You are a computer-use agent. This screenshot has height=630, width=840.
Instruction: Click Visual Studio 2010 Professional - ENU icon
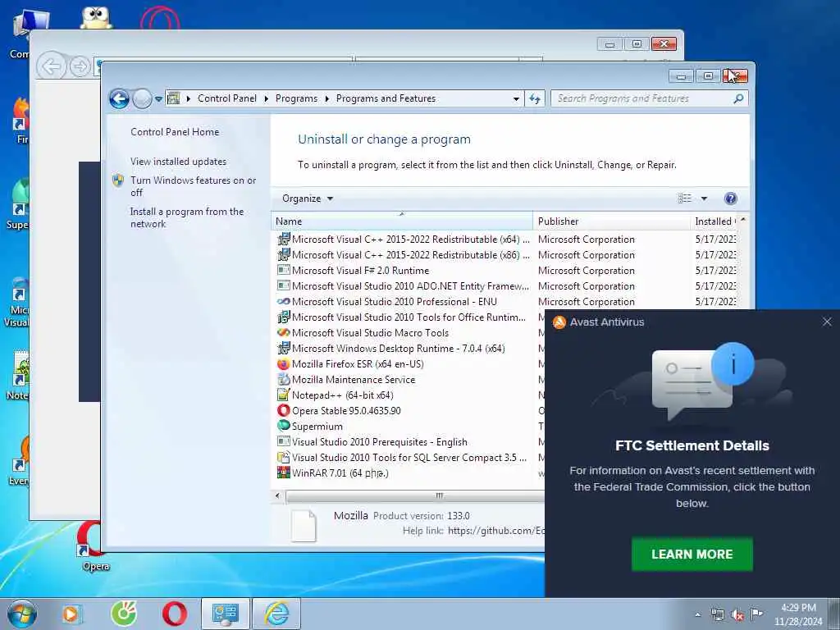pos(283,301)
